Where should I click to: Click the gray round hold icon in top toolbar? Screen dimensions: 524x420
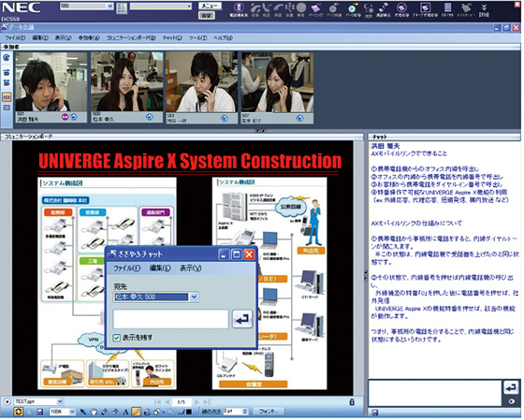click(300, 8)
